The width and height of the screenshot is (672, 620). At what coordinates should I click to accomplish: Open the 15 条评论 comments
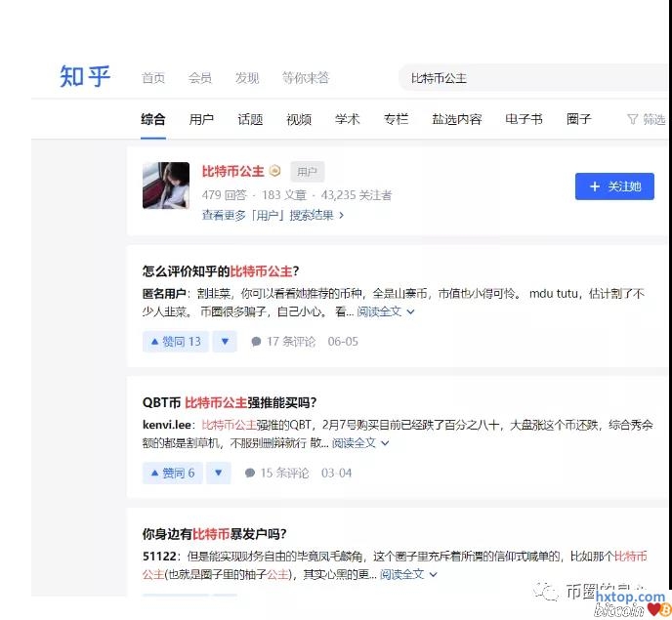coord(276,473)
